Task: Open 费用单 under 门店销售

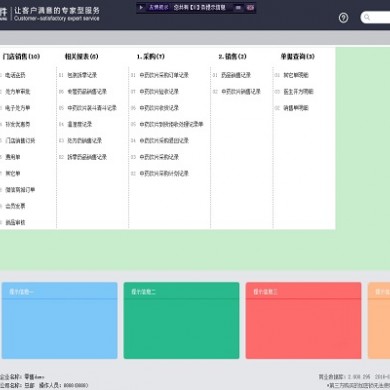Action: pyautogui.click(x=13, y=157)
